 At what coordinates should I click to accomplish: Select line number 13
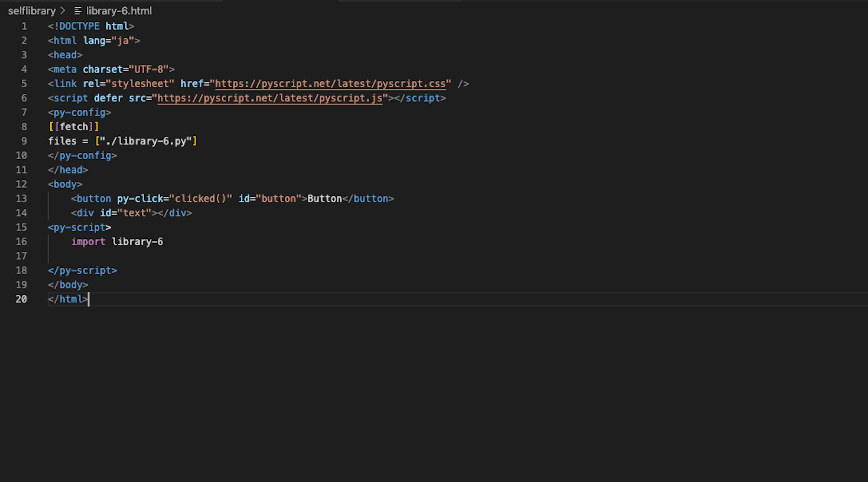(21, 198)
